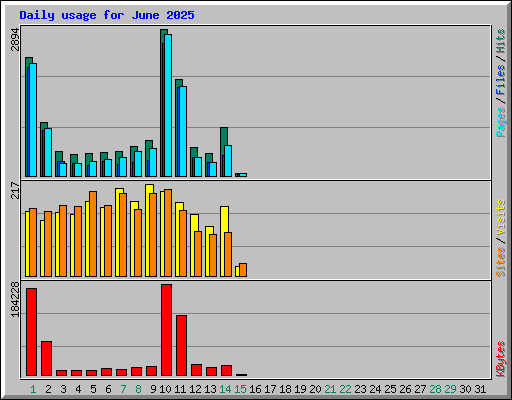This screenshot has width=512, height=400.
Task: Click the cyan Pages bar for day 1
Action: pyautogui.click(x=33, y=120)
